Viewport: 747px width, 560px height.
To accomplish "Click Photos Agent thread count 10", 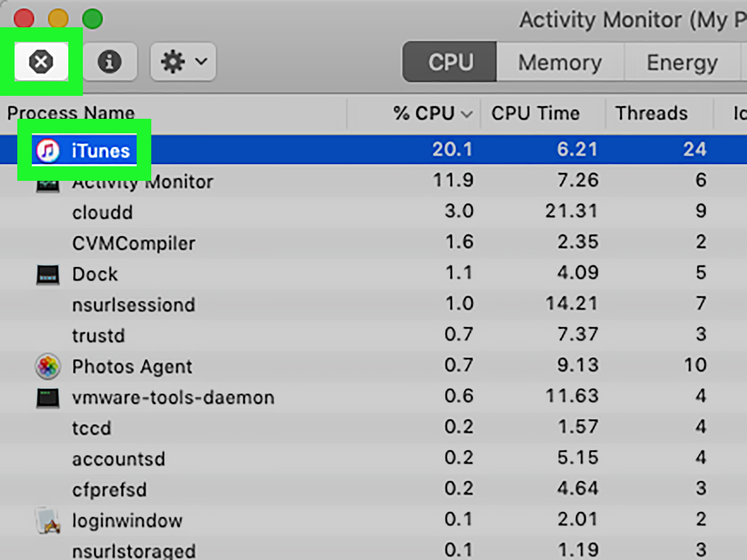I will 695,365.
